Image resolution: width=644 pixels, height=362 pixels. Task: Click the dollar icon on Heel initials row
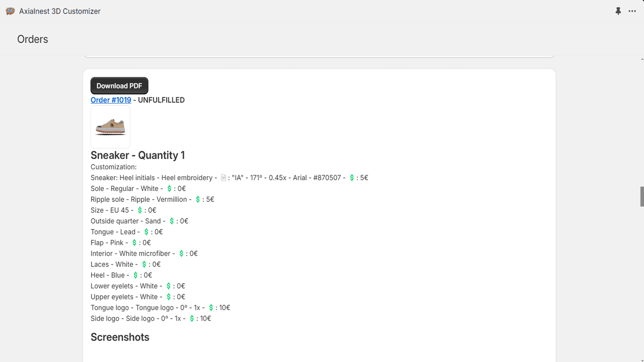click(x=352, y=178)
